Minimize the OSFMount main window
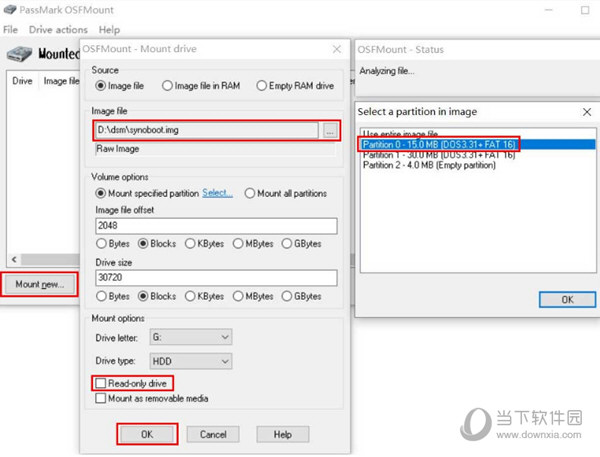600x457 pixels. pyautogui.click(x=549, y=10)
